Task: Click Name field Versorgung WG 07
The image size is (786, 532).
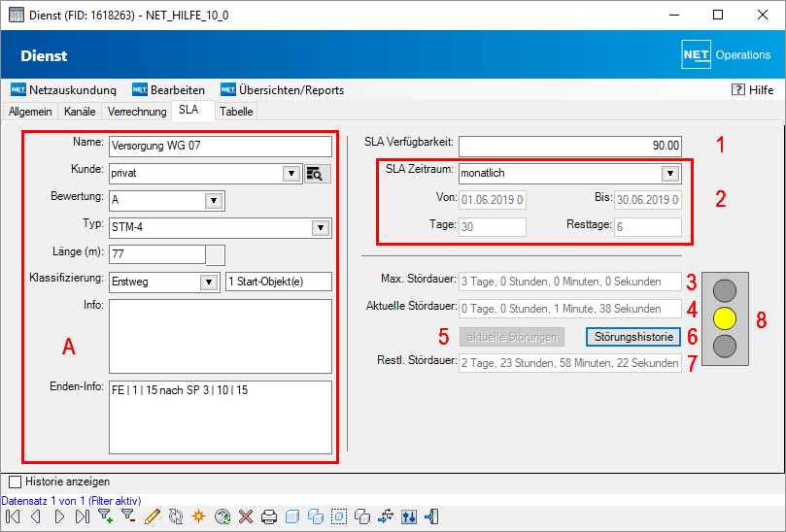Action: tap(220, 147)
